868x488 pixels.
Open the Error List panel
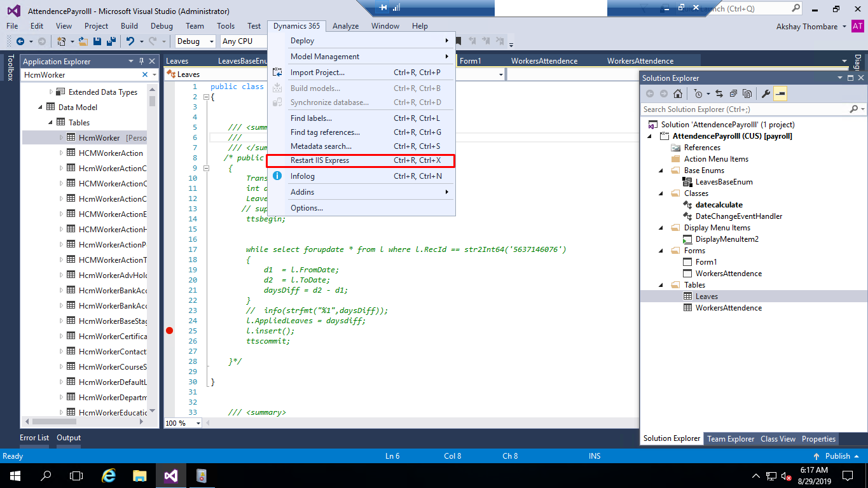pos(34,438)
